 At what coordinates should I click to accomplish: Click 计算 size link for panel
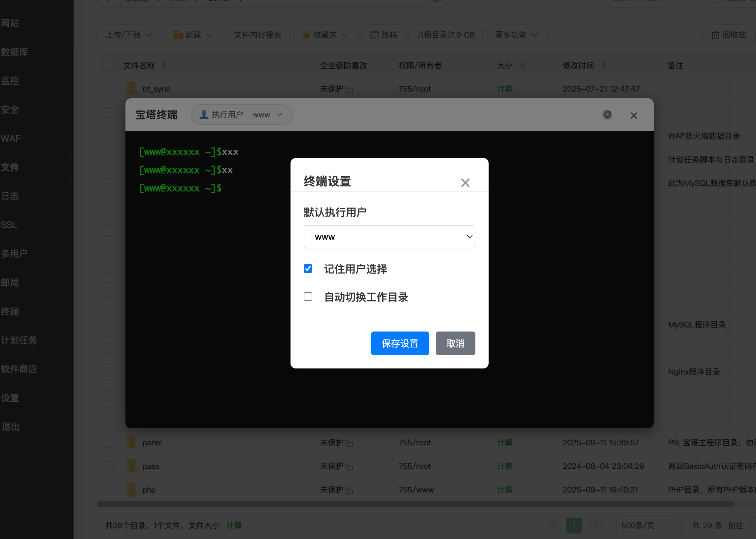tap(504, 443)
